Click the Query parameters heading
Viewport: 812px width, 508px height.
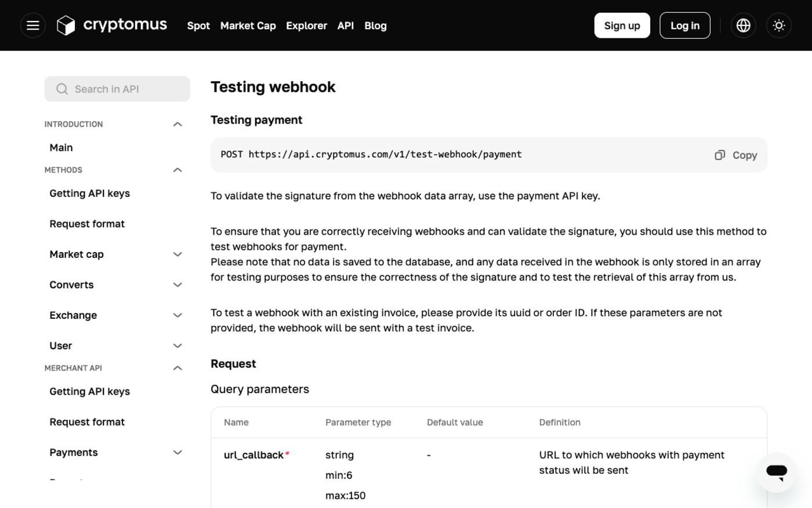pos(260,389)
